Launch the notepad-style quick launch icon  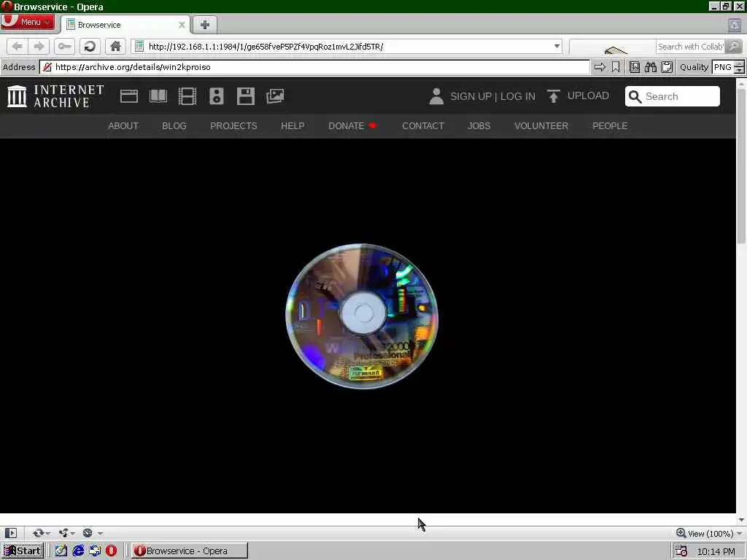(61, 551)
